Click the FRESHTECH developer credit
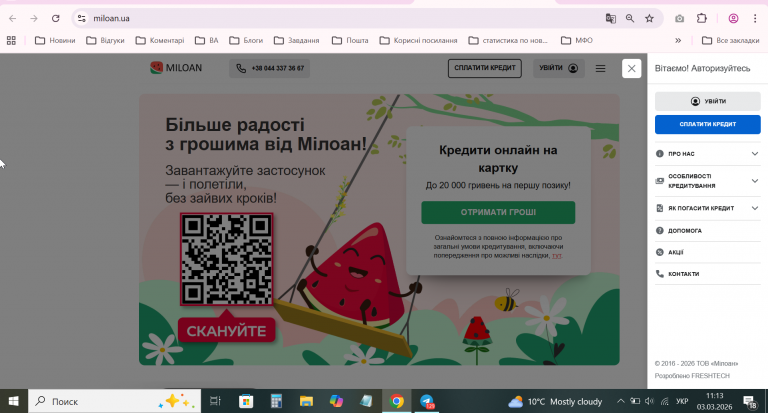Screen dimensions: 768x413 710,376
